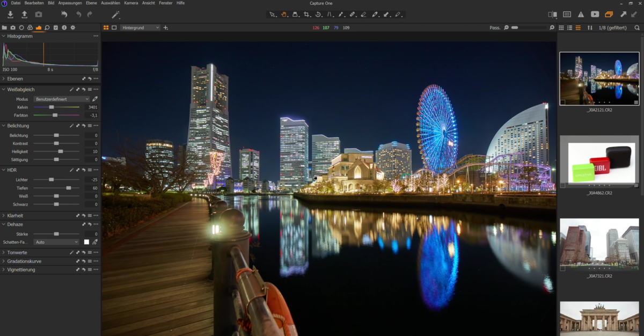Open the Kamera menu

[131, 3]
